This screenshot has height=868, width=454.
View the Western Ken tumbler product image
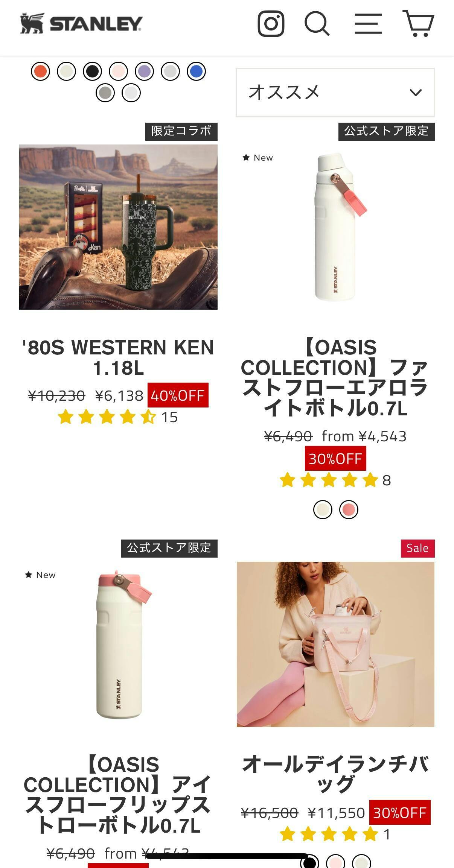click(118, 227)
